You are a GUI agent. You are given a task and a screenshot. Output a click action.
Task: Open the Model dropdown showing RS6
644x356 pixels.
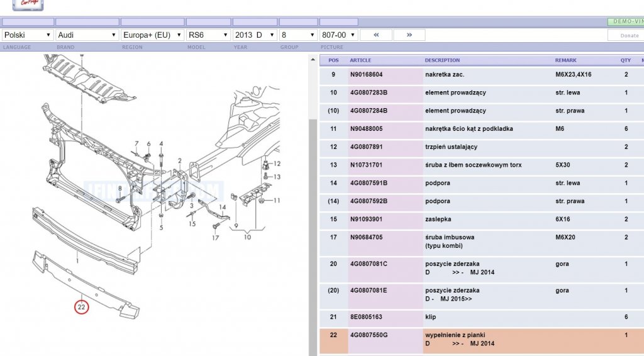208,35
